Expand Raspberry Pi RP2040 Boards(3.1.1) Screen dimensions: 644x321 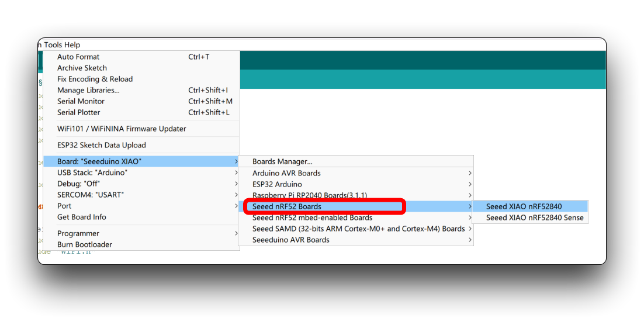[356, 195]
